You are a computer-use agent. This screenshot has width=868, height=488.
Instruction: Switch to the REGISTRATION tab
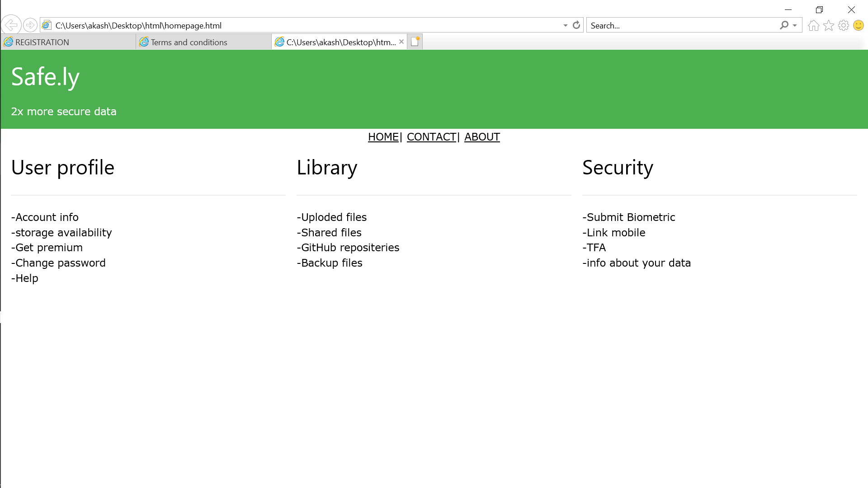68,42
